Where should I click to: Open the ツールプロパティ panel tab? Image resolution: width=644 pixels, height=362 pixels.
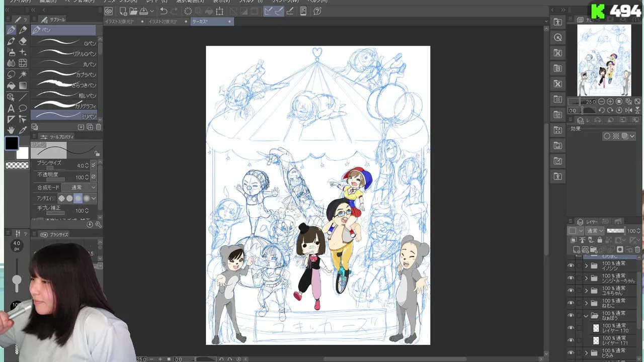click(x=57, y=137)
